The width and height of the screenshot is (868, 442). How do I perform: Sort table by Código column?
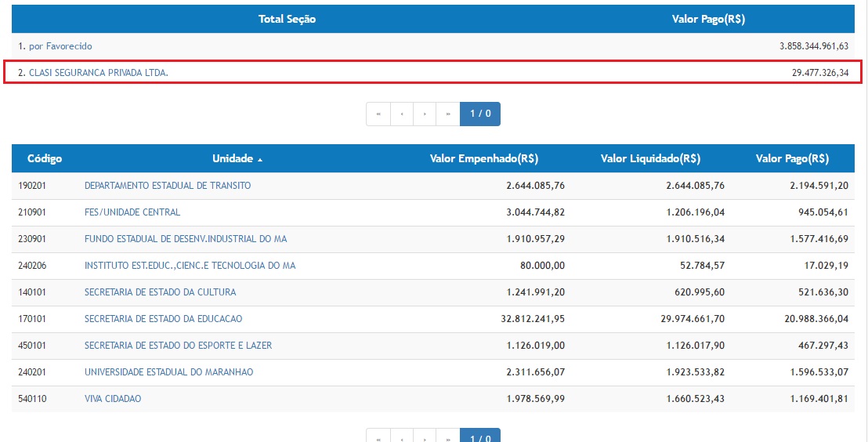[x=45, y=158]
